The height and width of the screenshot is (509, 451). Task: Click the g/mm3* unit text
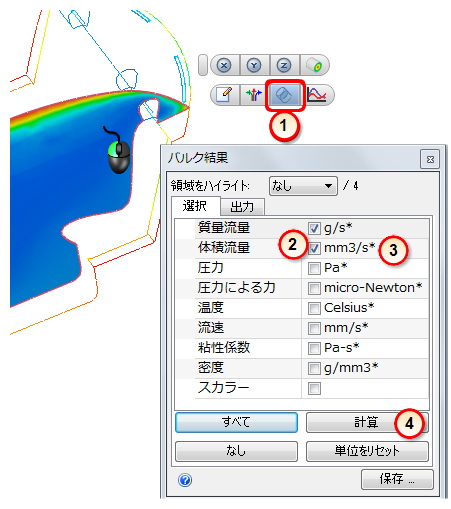point(351,368)
